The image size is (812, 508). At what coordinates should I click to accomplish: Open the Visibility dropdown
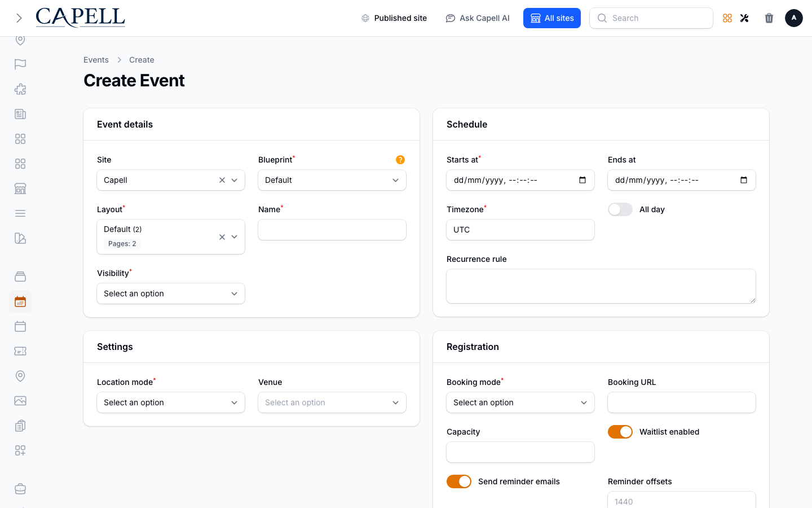point(171,294)
